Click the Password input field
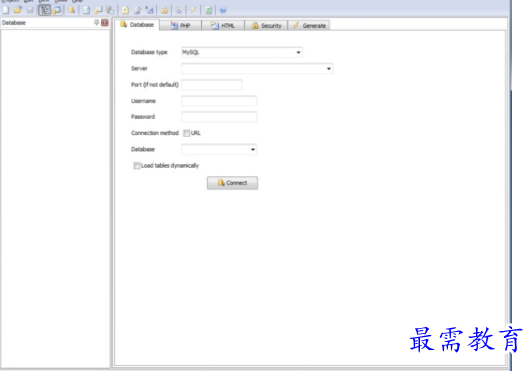 click(x=219, y=117)
